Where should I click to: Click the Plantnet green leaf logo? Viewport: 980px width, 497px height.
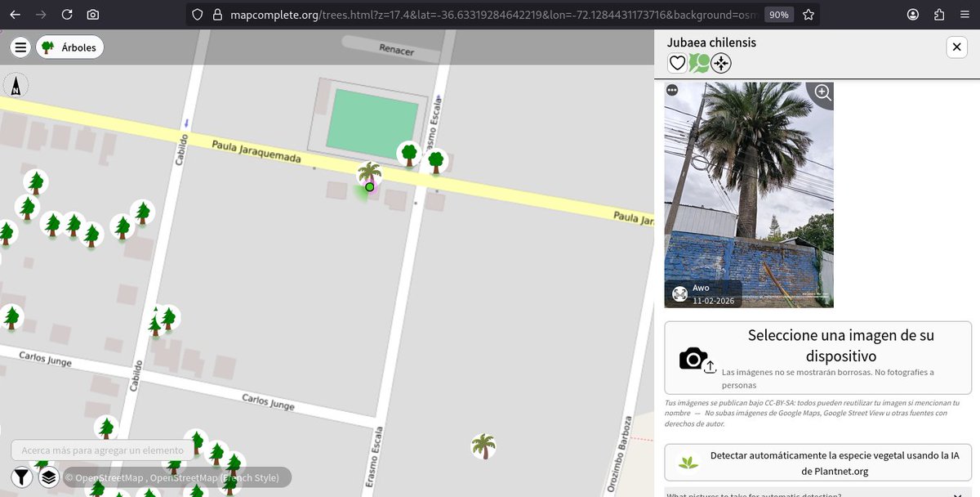click(689, 463)
